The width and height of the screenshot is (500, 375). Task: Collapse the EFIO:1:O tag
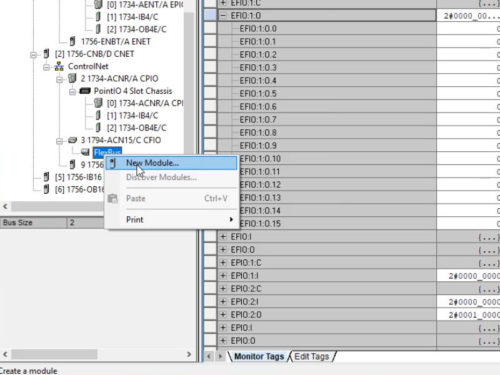click(x=223, y=16)
